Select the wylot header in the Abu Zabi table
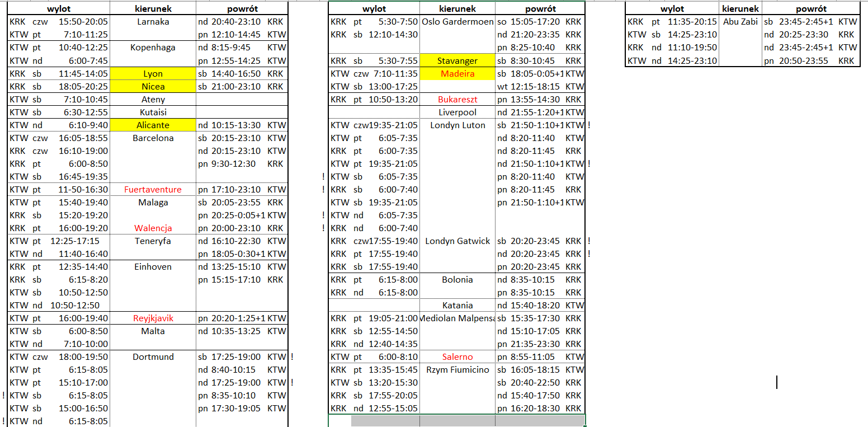868x427 pixels. [x=672, y=9]
